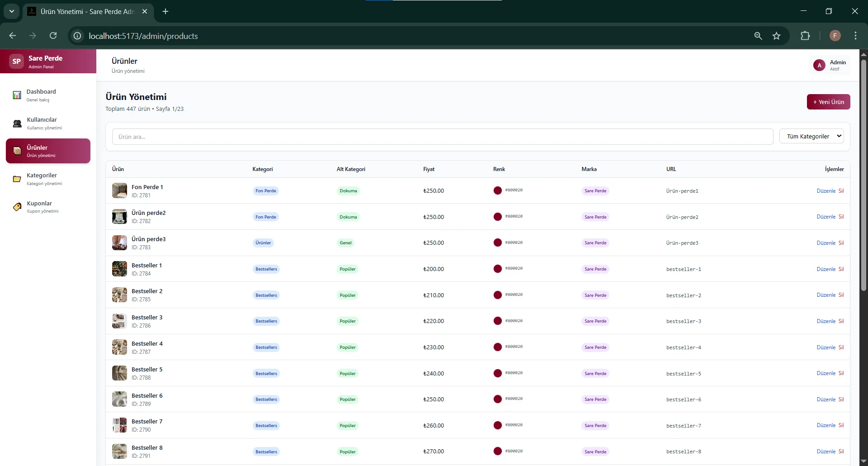Open the Chrome three-dot menu
The width and height of the screenshot is (868, 466).
tap(855, 36)
